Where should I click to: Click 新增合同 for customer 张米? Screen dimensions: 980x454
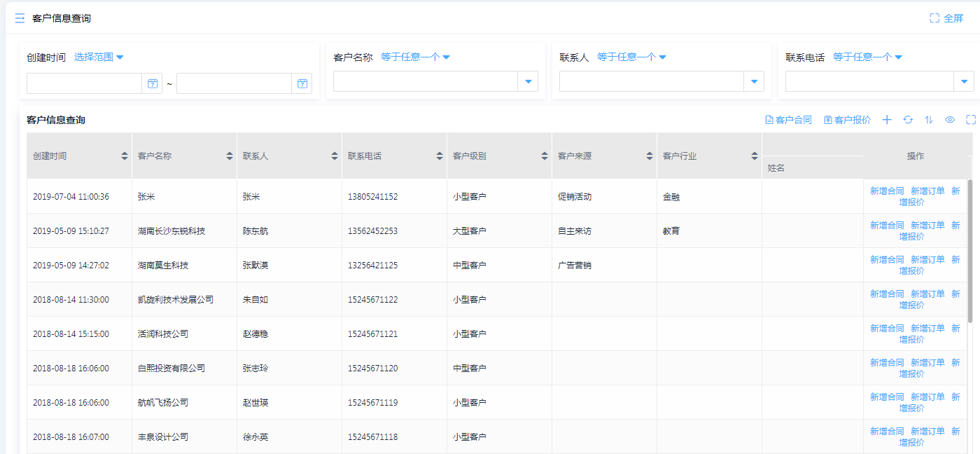coord(887,191)
